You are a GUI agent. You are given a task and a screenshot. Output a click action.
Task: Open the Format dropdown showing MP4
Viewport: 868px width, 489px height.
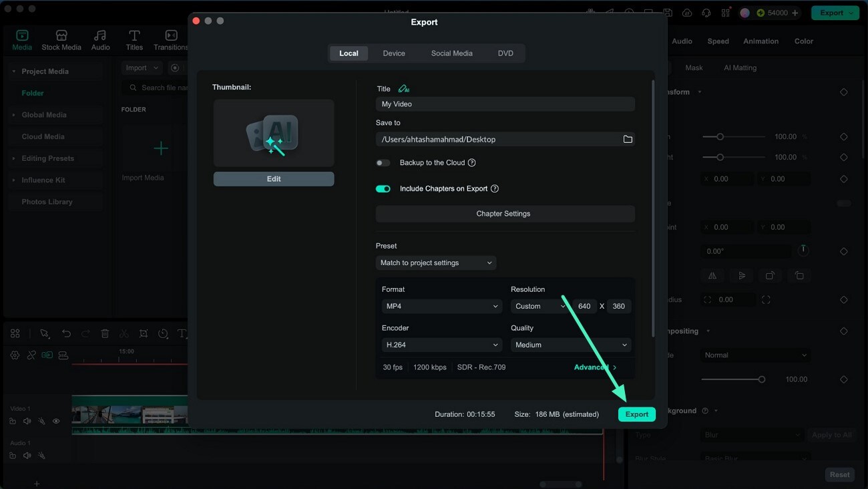pos(441,306)
